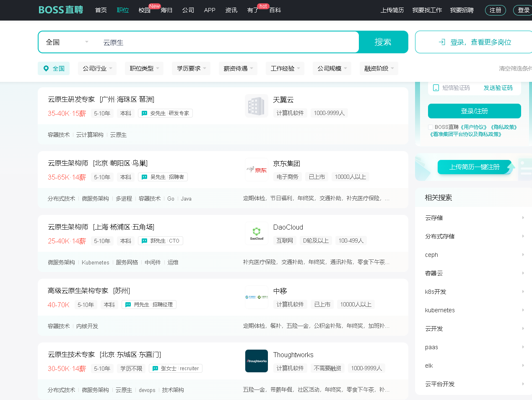Screen dimensions: 532x400
Task: Click the DaoCloud company logo
Action: coord(257,234)
